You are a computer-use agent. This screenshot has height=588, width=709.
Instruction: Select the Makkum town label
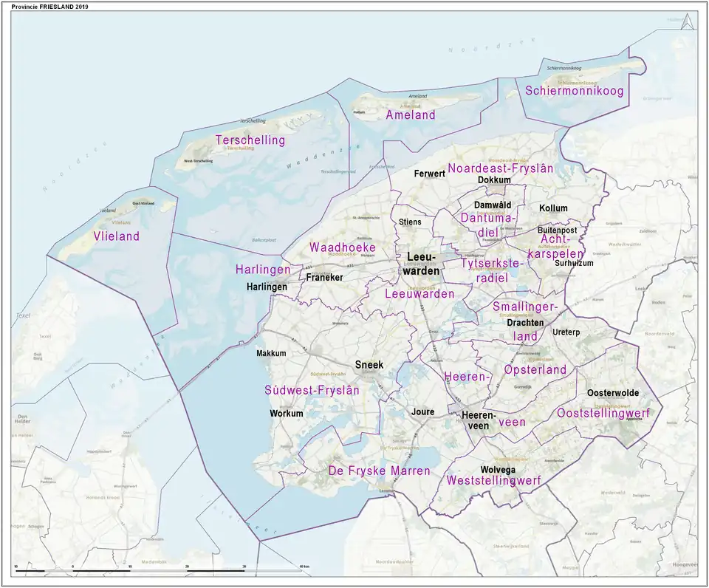(x=271, y=353)
